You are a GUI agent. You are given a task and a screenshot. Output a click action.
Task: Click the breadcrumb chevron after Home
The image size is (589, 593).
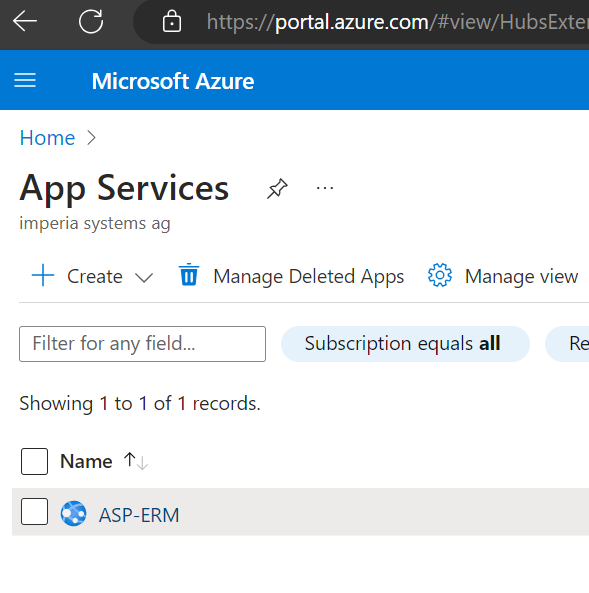click(92, 138)
